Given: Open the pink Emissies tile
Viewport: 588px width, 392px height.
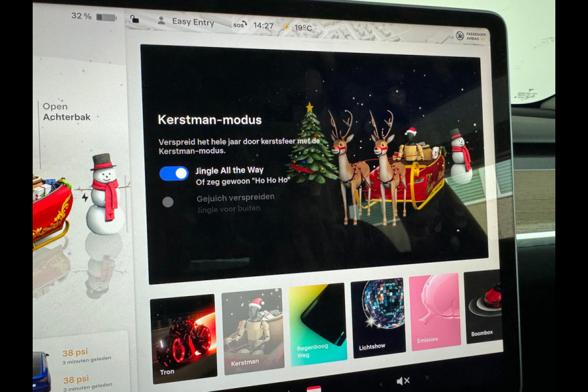Looking at the screenshot, I should click(434, 312).
